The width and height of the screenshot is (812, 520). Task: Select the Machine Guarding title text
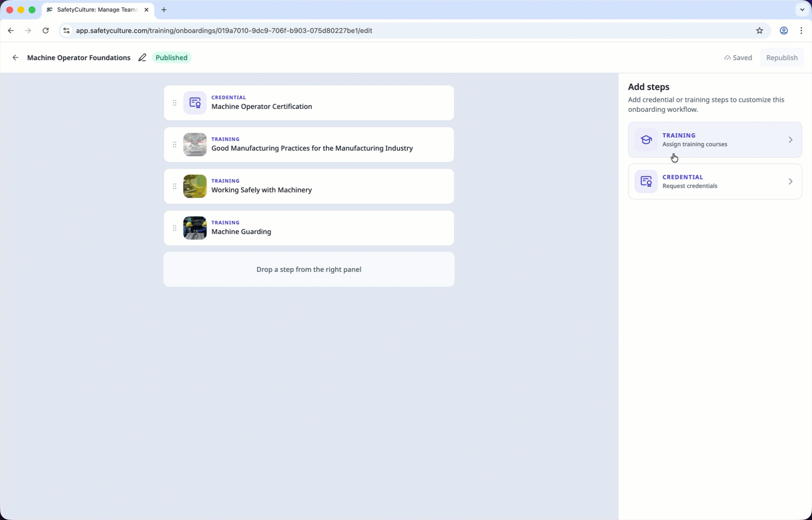pyautogui.click(x=241, y=232)
